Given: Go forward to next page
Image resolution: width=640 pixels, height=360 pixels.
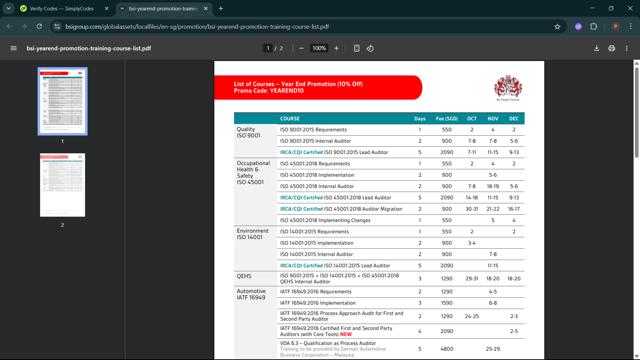Looking at the screenshot, I should pos(24,27).
